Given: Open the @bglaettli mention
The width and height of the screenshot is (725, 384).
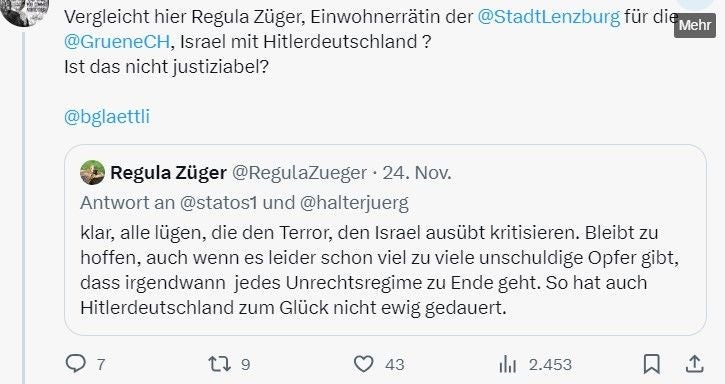Looking at the screenshot, I should coord(107,117).
